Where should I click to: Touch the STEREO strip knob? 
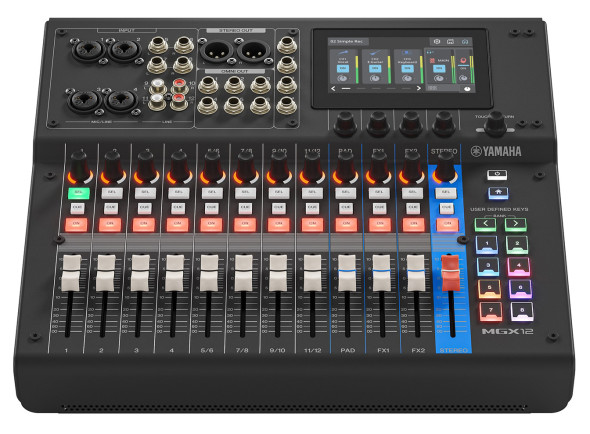pos(445,168)
